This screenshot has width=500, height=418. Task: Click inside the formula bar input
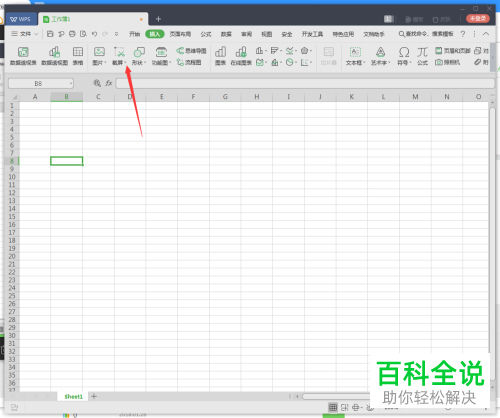click(x=305, y=83)
